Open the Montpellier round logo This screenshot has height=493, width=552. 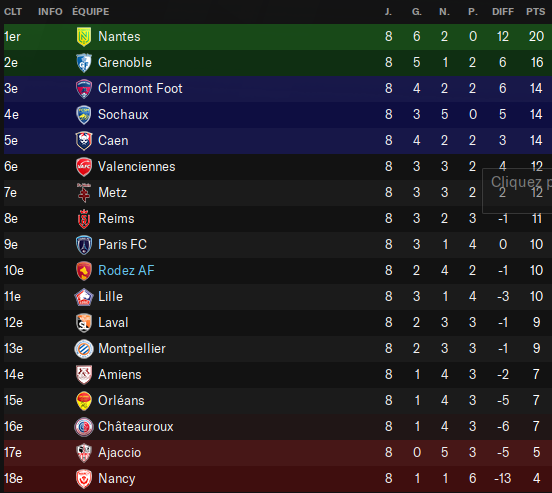click(84, 349)
